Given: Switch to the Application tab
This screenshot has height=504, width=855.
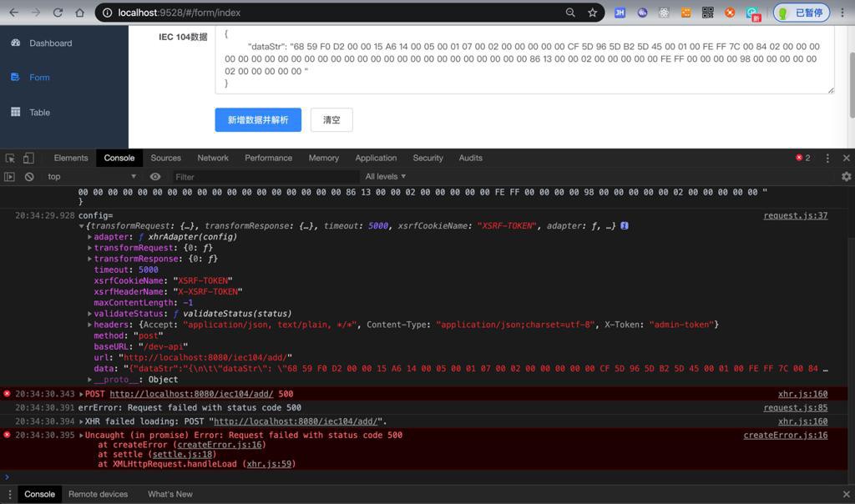Looking at the screenshot, I should coord(376,158).
